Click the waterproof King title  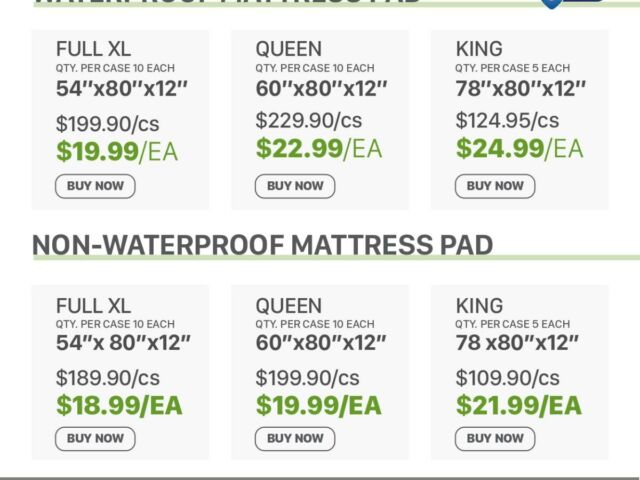(479, 49)
